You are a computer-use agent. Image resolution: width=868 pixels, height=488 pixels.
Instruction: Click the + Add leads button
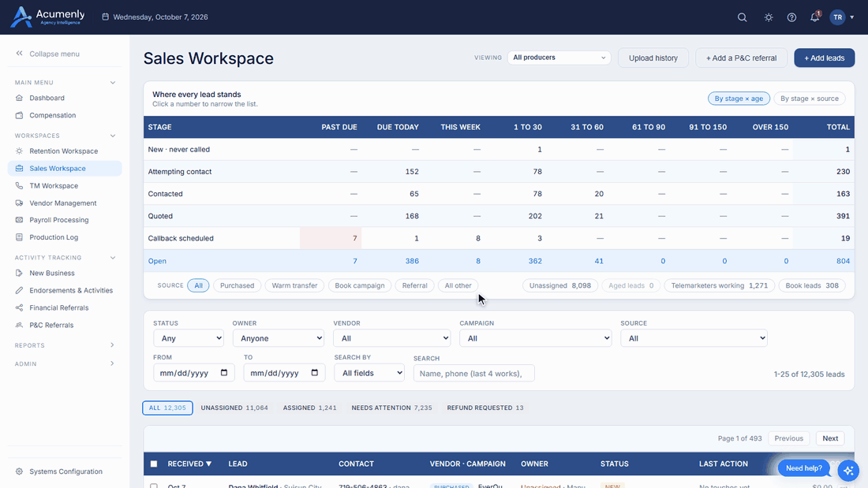825,58
